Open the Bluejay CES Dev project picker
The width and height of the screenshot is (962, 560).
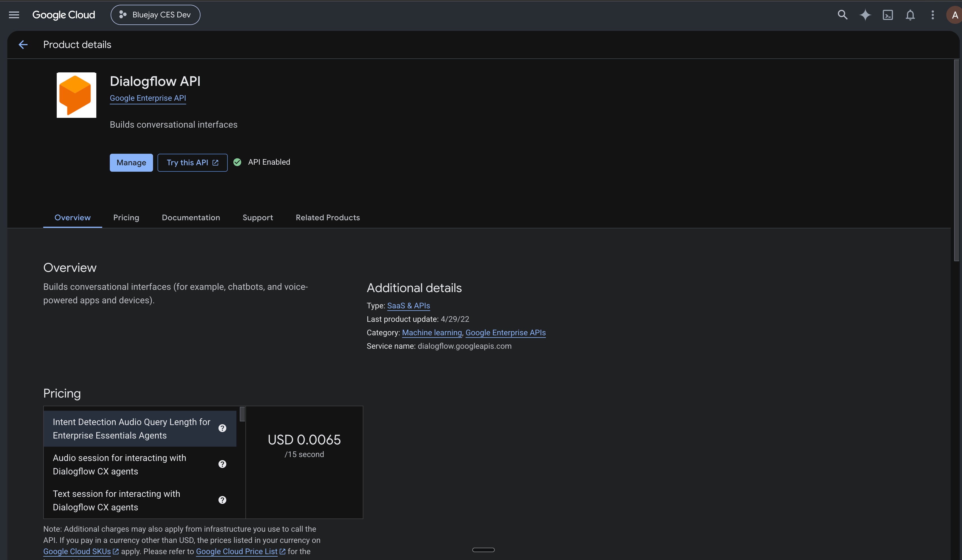(155, 15)
